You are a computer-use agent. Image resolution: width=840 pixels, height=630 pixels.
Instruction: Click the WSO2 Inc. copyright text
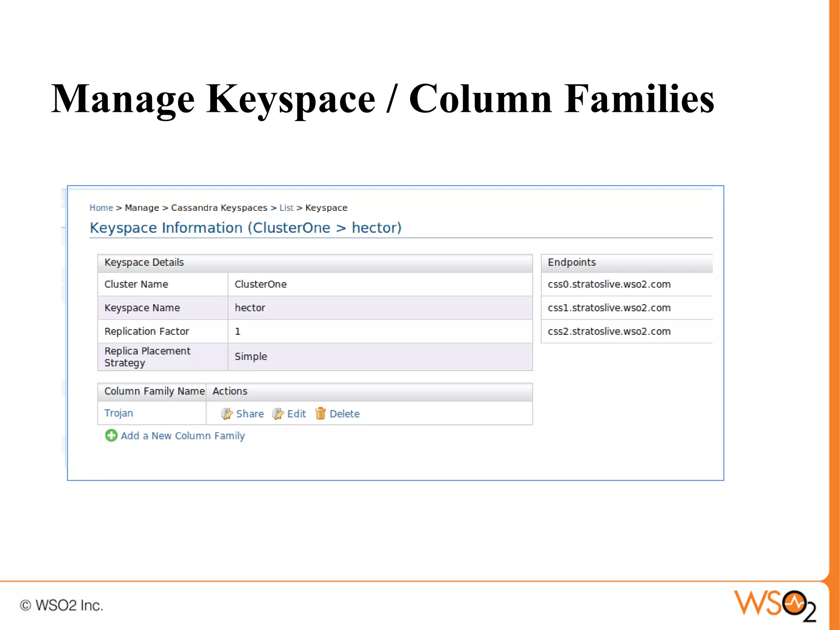(x=62, y=605)
